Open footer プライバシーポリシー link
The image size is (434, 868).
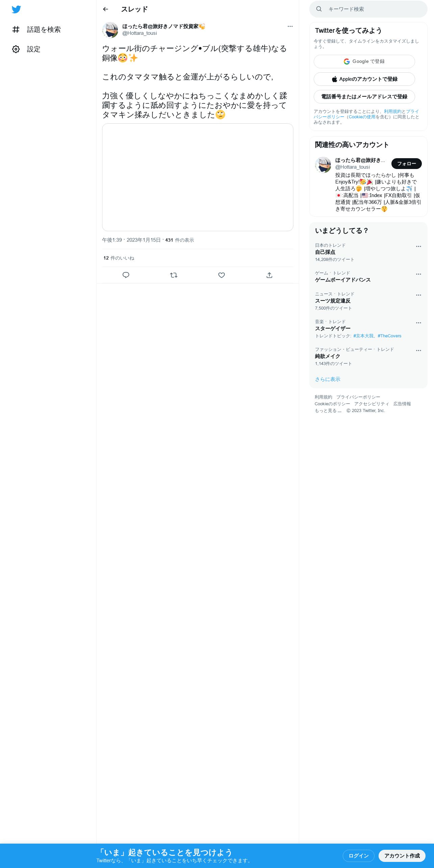tap(358, 397)
